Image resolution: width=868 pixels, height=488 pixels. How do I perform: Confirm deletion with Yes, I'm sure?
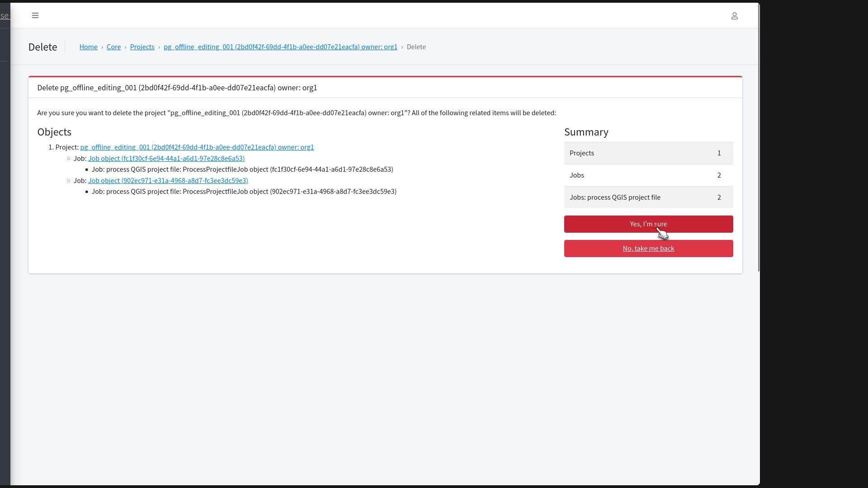click(648, 224)
